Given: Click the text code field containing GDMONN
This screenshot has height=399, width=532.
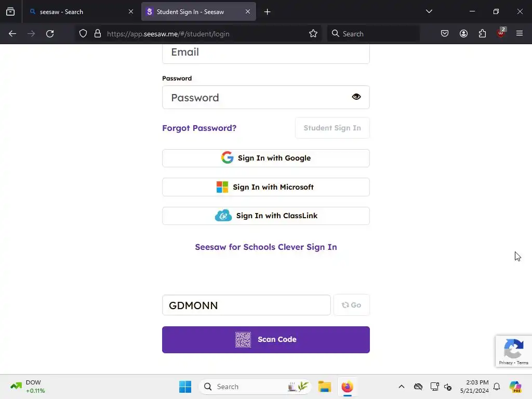Looking at the screenshot, I should (246, 305).
